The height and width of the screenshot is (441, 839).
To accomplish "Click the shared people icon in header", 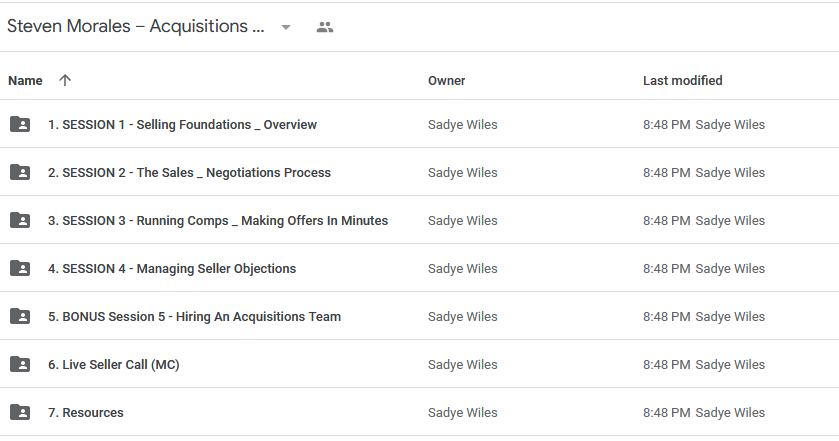I will (x=325, y=27).
